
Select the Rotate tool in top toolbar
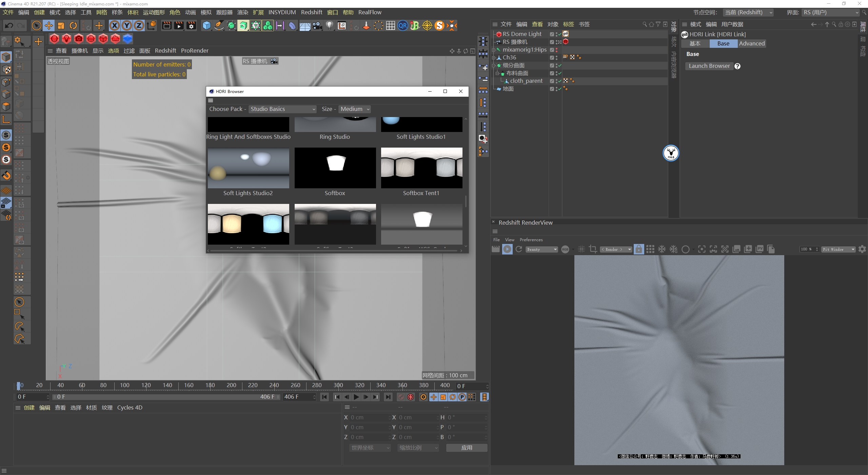coord(73,25)
